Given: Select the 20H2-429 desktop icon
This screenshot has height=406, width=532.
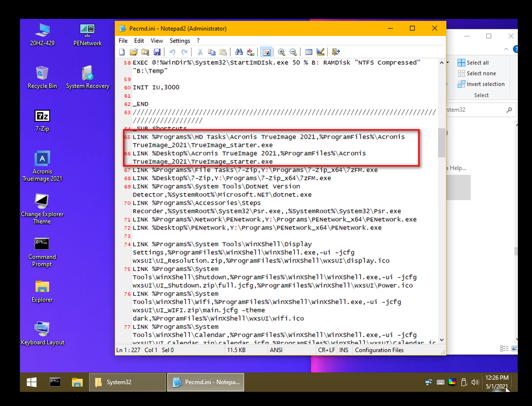Looking at the screenshot, I should [42, 35].
